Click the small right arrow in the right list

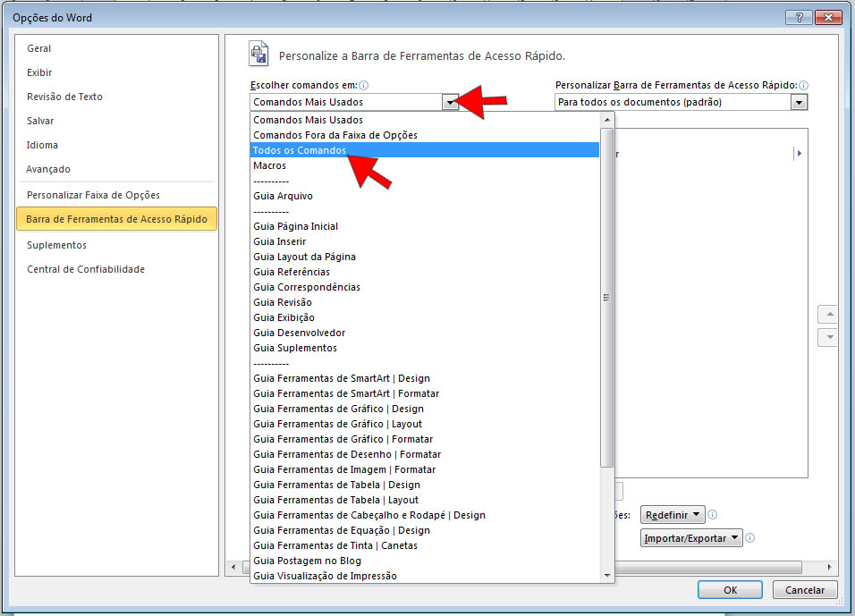799,153
